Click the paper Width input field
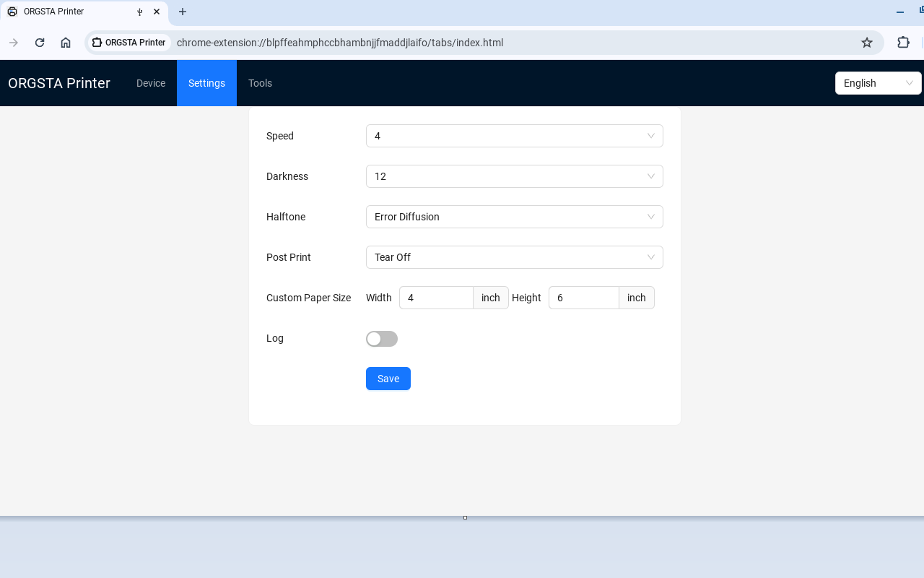 click(436, 298)
